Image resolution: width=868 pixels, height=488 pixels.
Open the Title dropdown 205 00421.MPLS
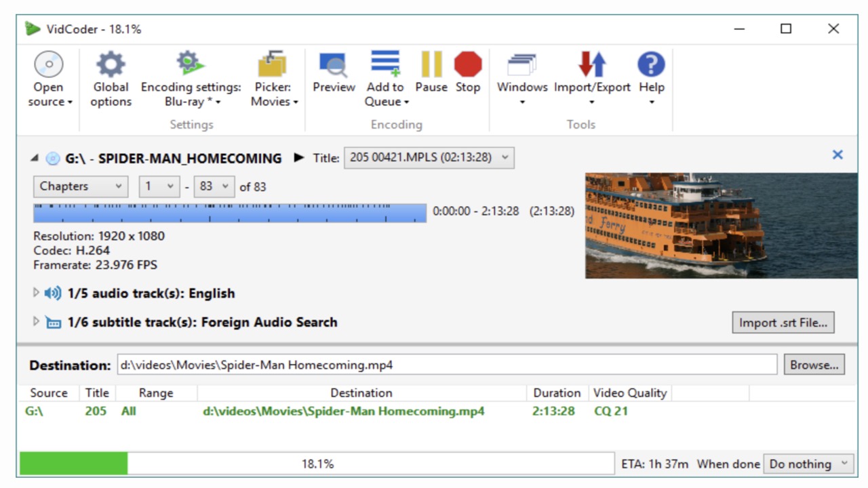(x=429, y=158)
